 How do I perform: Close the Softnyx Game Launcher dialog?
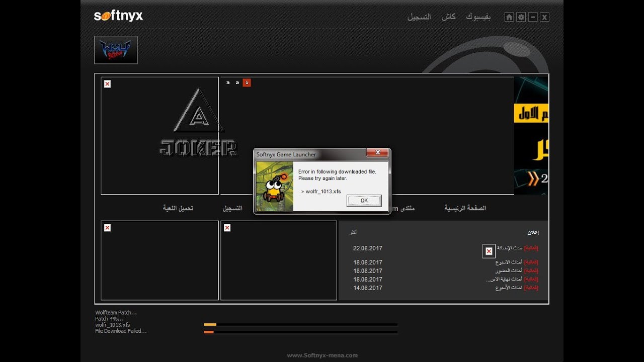377,153
